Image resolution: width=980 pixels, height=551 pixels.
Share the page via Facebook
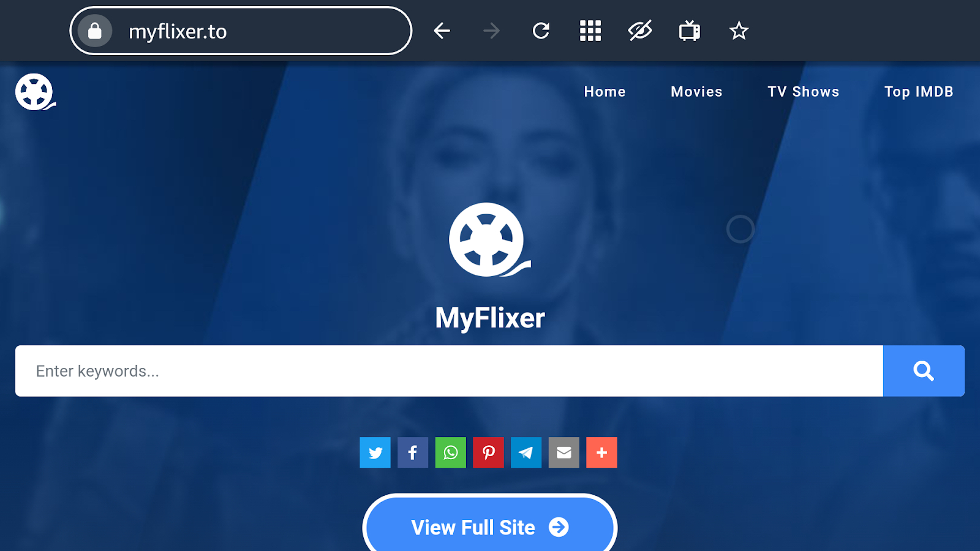(x=413, y=452)
